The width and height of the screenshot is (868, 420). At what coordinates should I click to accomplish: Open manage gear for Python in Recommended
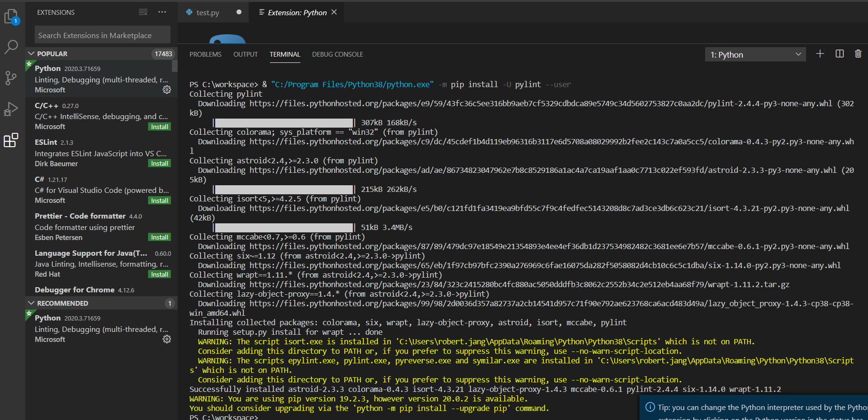(x=167, y=339)
